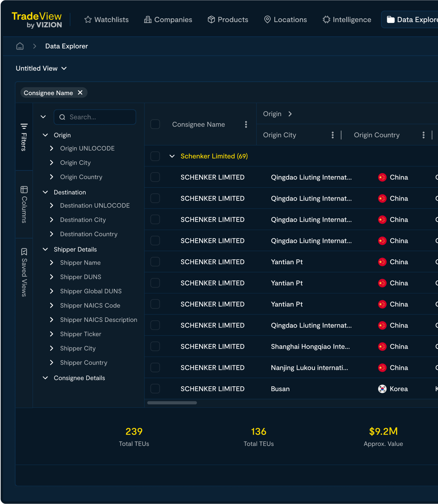Screen dimensions: 438x504
Task: Click the filter Search field
Action: coord(95,117)
